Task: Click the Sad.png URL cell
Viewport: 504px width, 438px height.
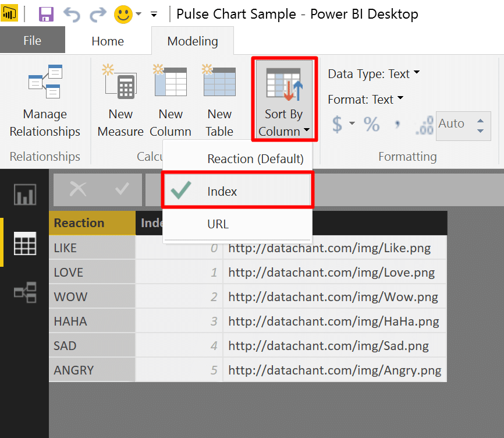Action: point(335,346)
